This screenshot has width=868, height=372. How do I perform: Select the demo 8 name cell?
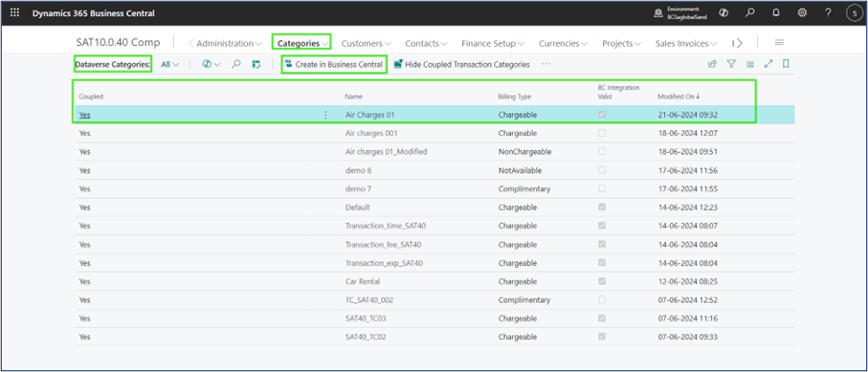(358, 170)
